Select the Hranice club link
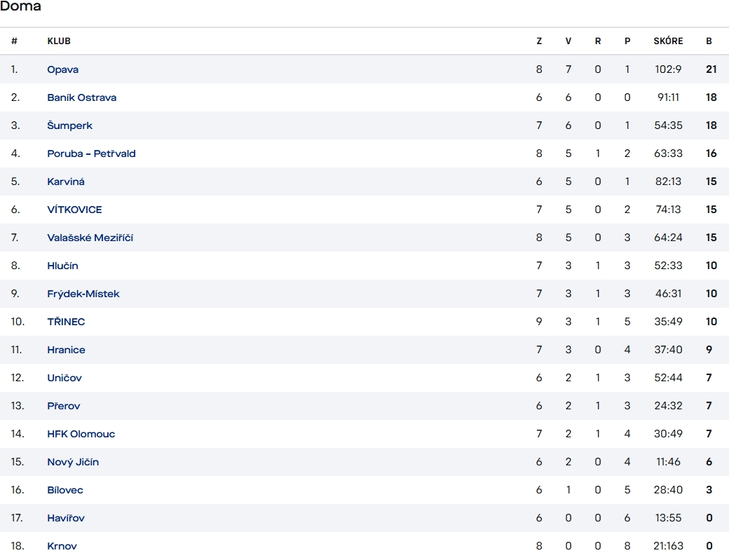The image size is (729, 560). point(66,350)
